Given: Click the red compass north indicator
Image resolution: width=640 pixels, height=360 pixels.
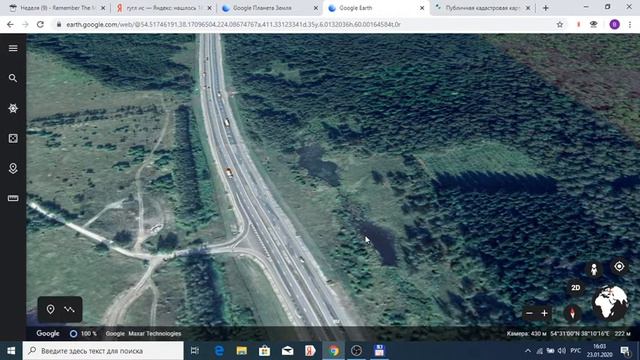Looking at the screenshot, I should tap(572, 313).
